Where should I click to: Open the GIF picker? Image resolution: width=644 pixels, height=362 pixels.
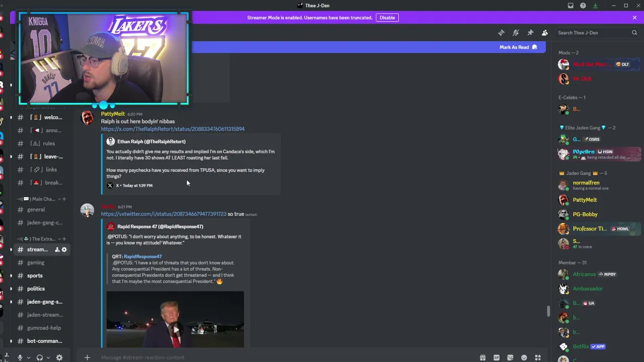tap(497, 357)
